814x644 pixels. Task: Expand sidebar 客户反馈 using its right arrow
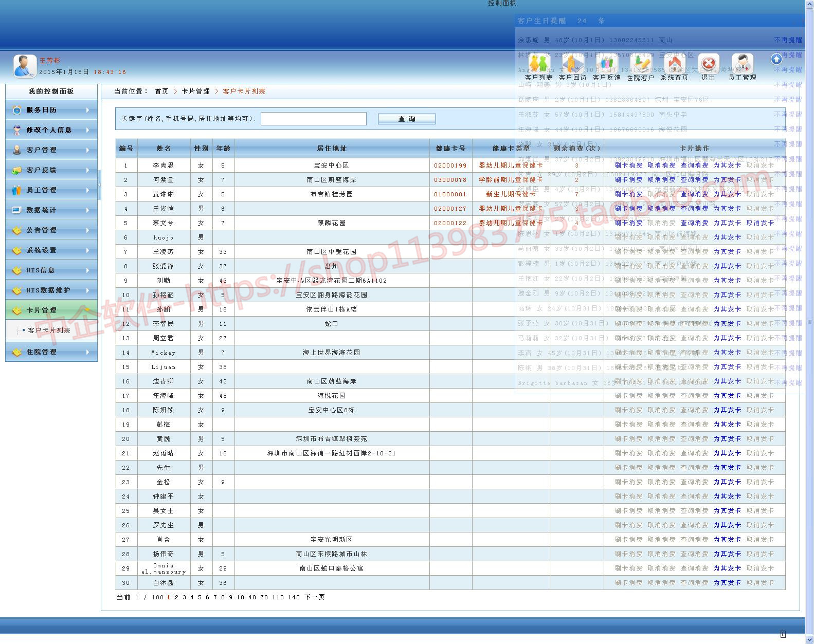pyautogui.click(x=88, y=170)
